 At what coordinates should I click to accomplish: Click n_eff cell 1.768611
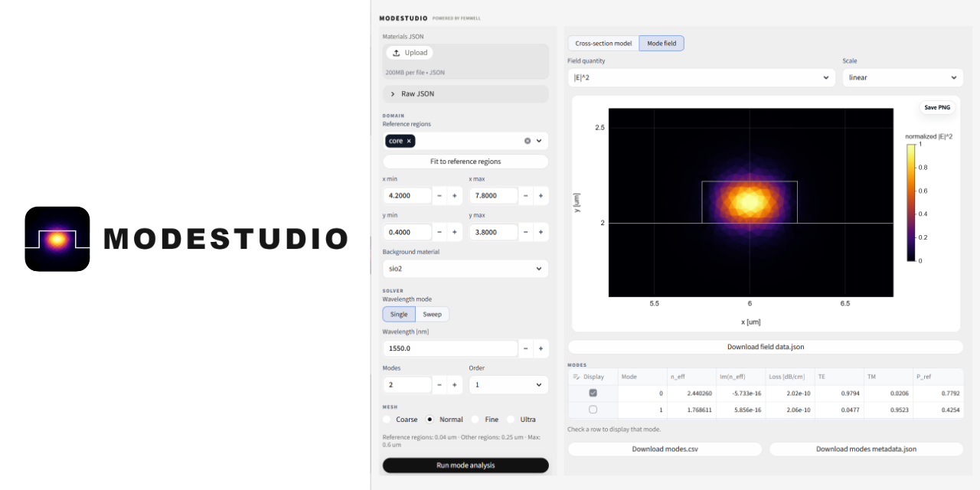(691, 410)
